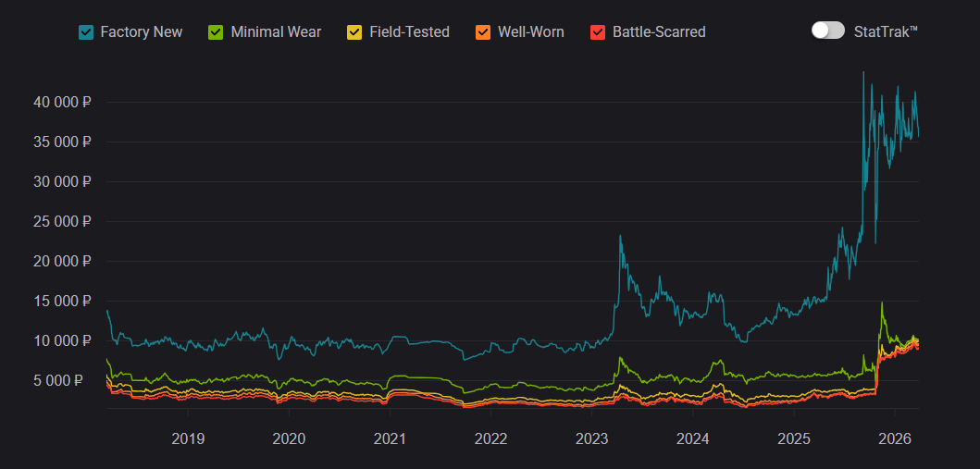Click the StatTrak™ text label

pyautogui.click(x=886, y=31)
